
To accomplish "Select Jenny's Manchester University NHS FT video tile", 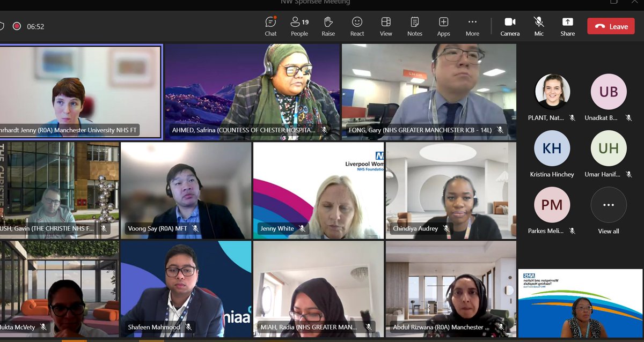I will [x=81, y=92].
